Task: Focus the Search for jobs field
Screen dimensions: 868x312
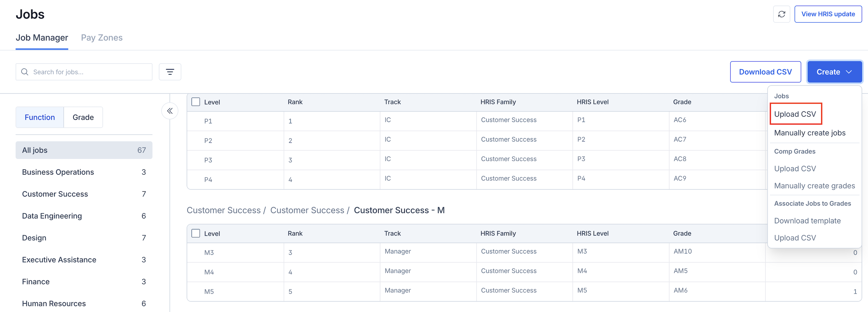Action: pyautogui.click(x=89, y=72)
